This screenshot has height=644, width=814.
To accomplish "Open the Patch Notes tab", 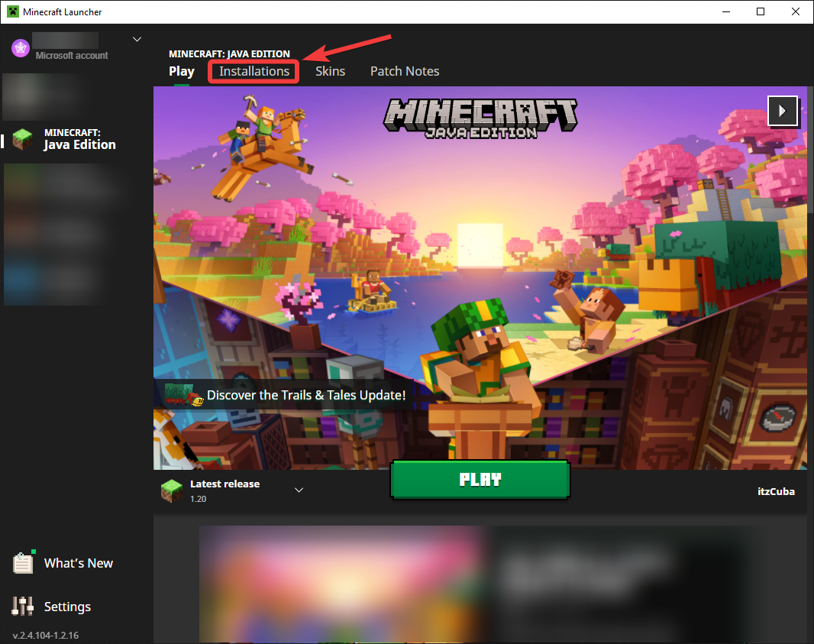I will point(405,71).
